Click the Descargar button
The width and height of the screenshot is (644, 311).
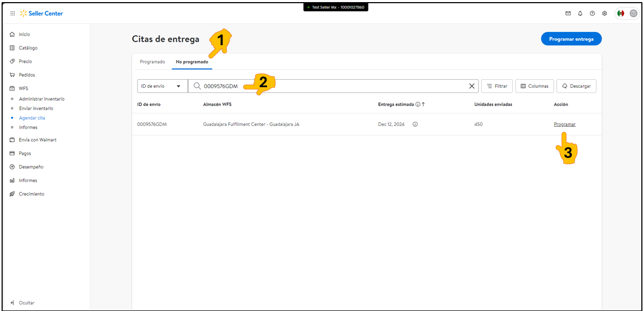click(577, 86)
